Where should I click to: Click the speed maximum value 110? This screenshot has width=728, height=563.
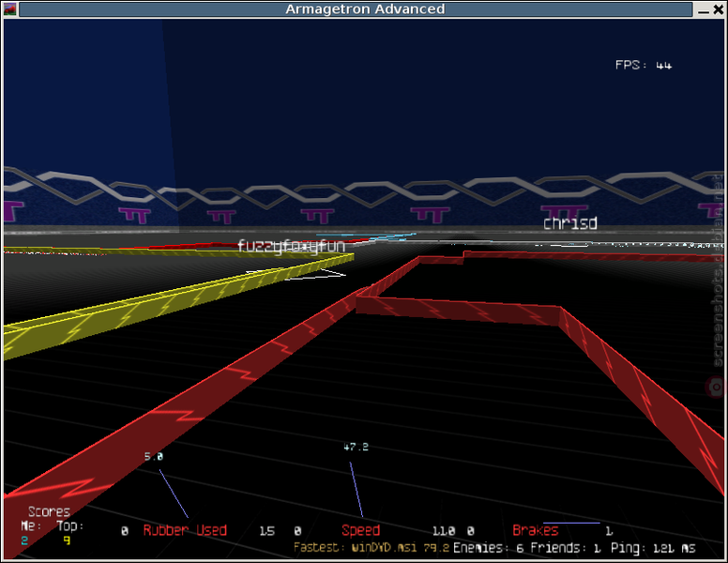coord(444,531)
